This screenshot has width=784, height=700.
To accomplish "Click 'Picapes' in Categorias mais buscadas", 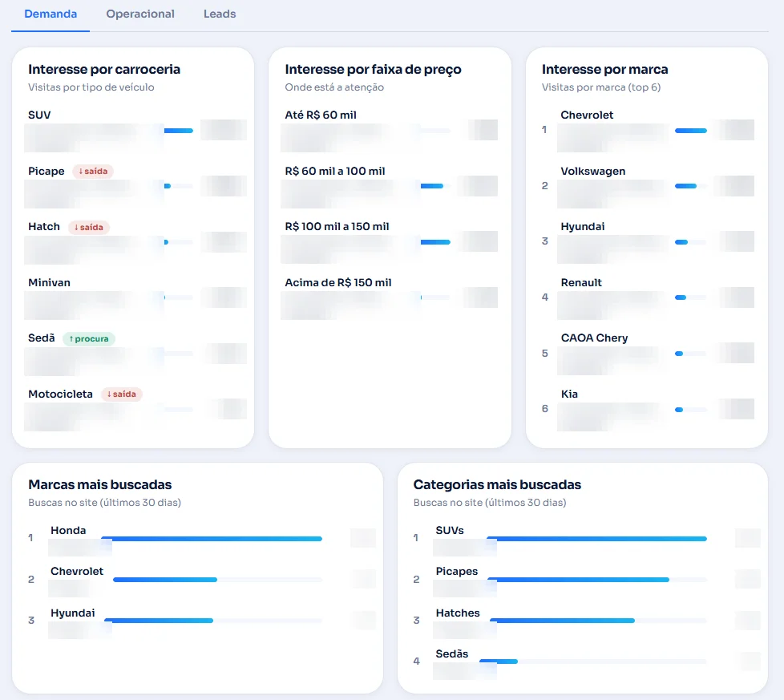I will click(x=456, y=572).
